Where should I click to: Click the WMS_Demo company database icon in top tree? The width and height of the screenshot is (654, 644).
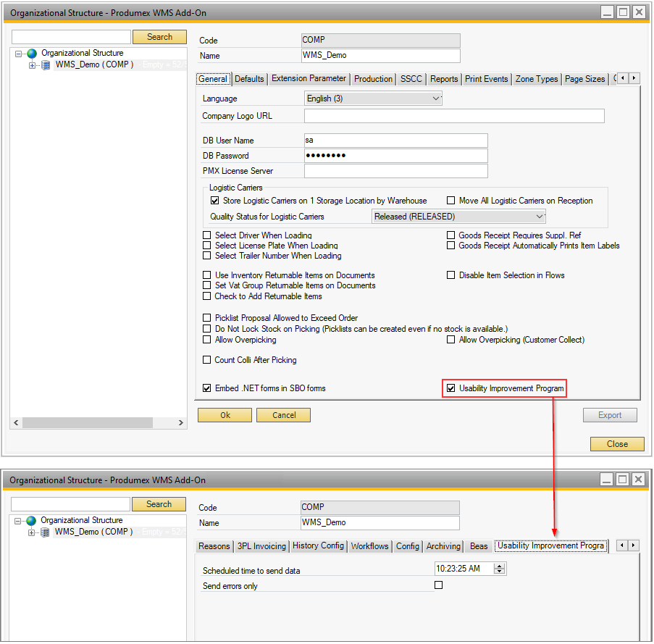point(46,64)
